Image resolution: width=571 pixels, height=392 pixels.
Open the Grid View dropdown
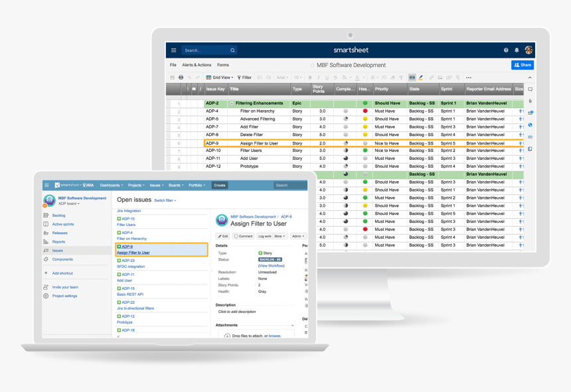point(220,78)
